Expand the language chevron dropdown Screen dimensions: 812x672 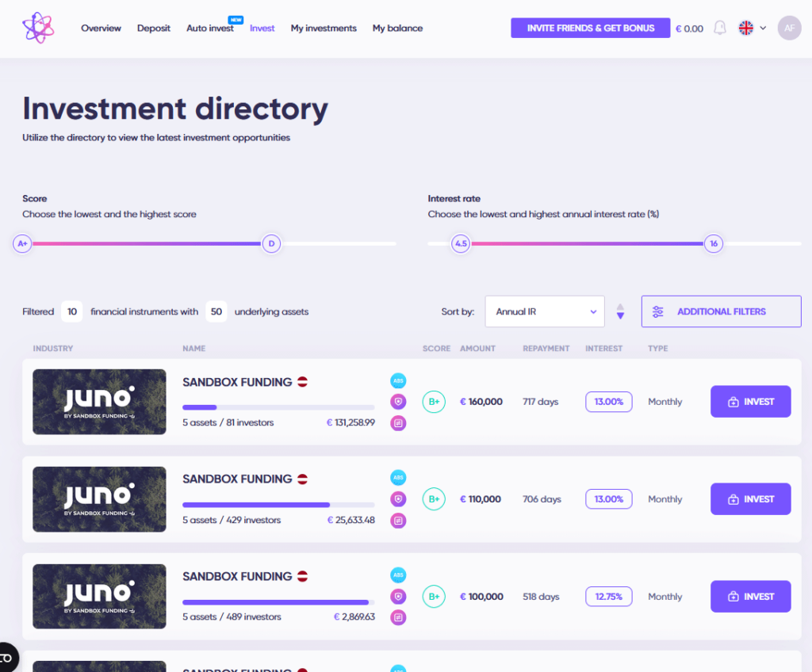tap(763, 28)
